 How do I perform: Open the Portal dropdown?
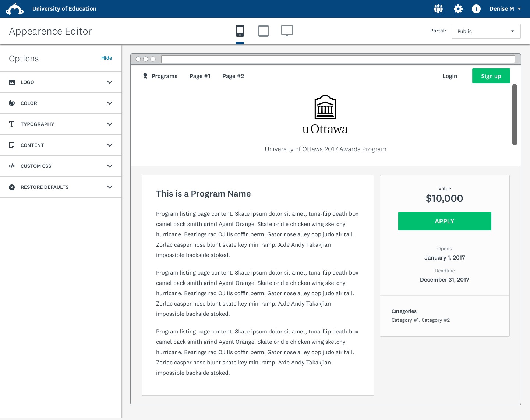486,31
